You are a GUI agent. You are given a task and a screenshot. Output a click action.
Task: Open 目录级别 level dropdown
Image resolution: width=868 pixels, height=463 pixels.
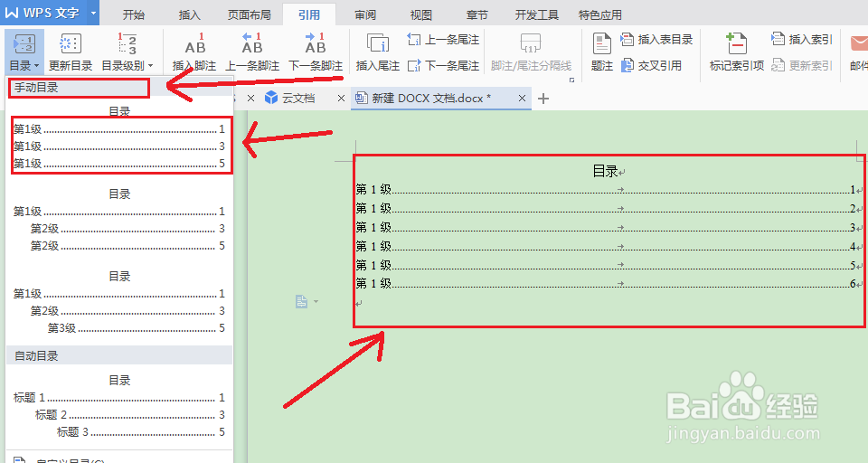[x=127, y=52]
